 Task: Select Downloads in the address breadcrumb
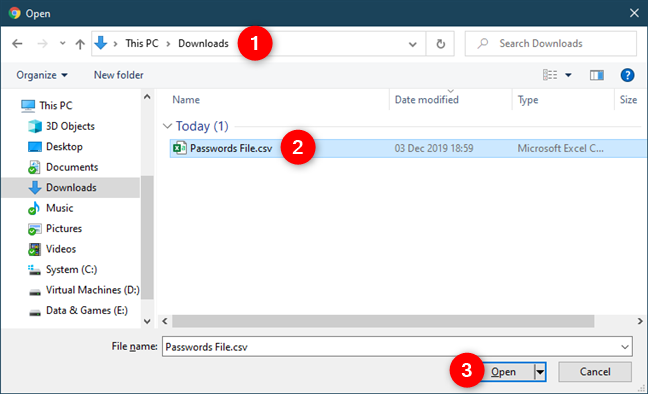(x=203, y=43)
